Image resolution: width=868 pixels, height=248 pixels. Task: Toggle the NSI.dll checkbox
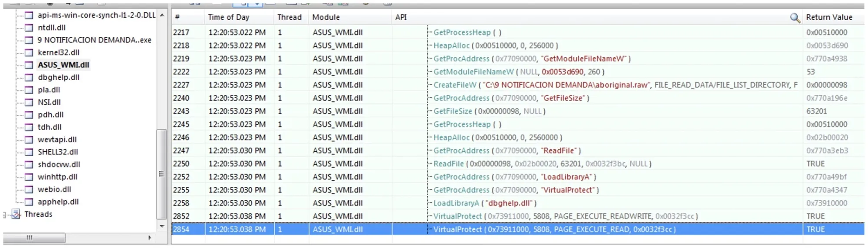[x=29, y=102]
